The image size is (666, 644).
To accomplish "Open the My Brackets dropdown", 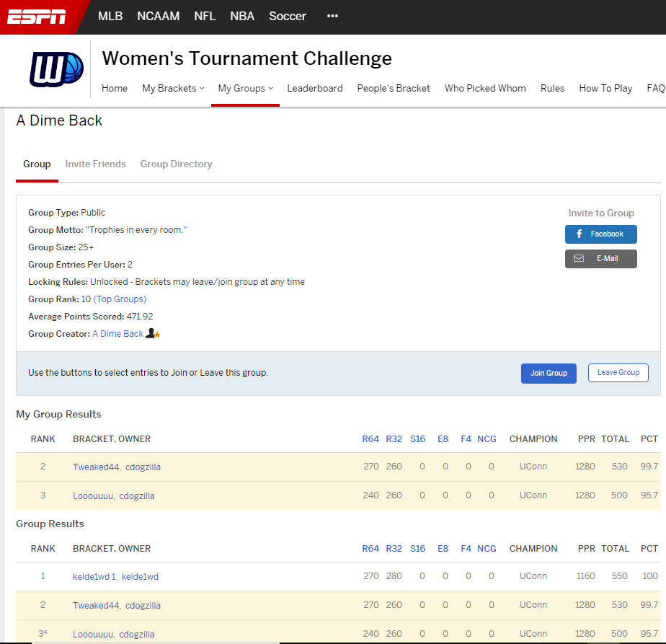I will [173, 88].
